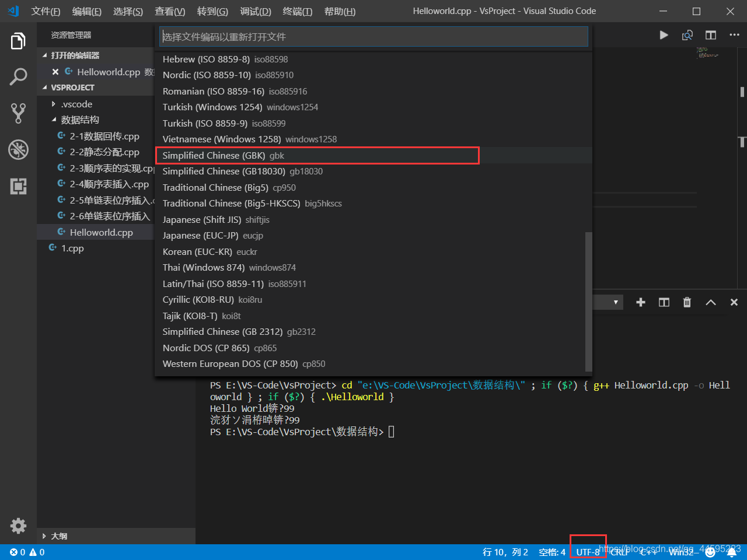Select Traditional Chinese (Big5) encoding
Screen dimensions: 747x560
pos(373,187)
